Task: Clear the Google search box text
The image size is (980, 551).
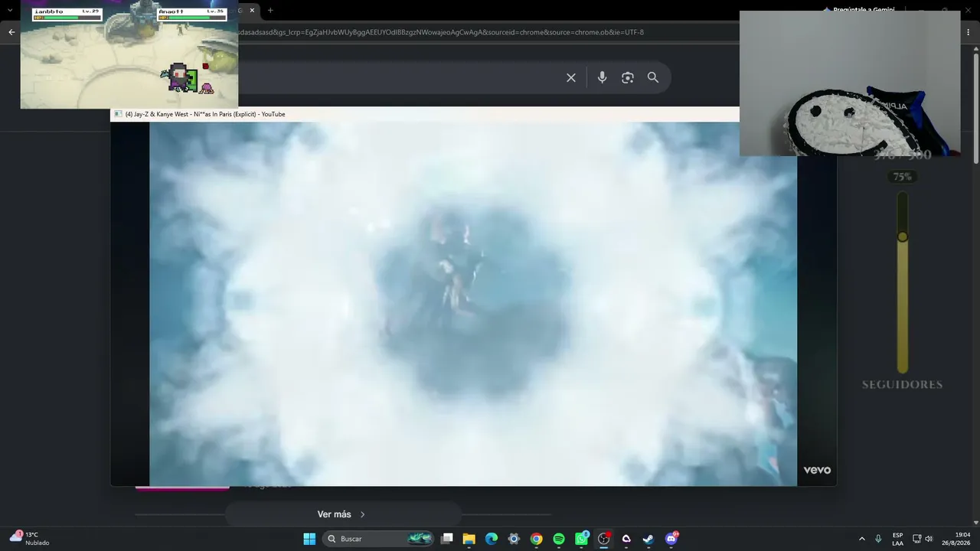Action: pyautogui.click(x=571, y=77)
